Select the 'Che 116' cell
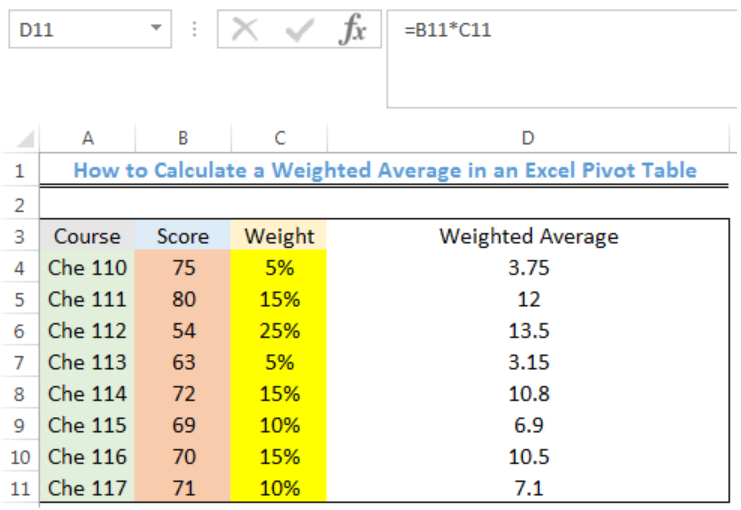Image resolution: width=741 pixels, height=510 pixels. (87, 457)
